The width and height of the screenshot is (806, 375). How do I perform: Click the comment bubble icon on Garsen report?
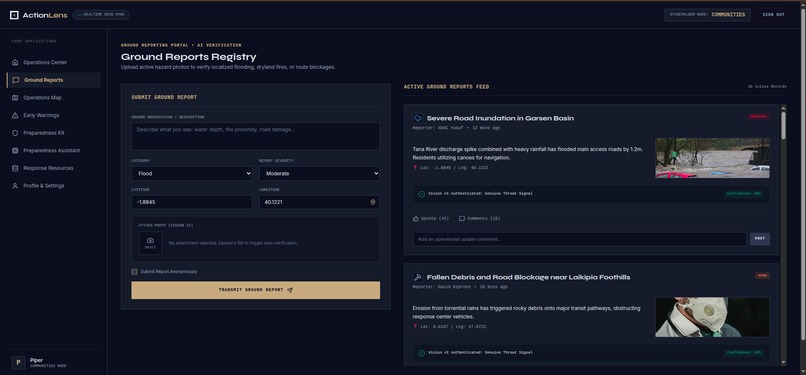pos(462,218)
